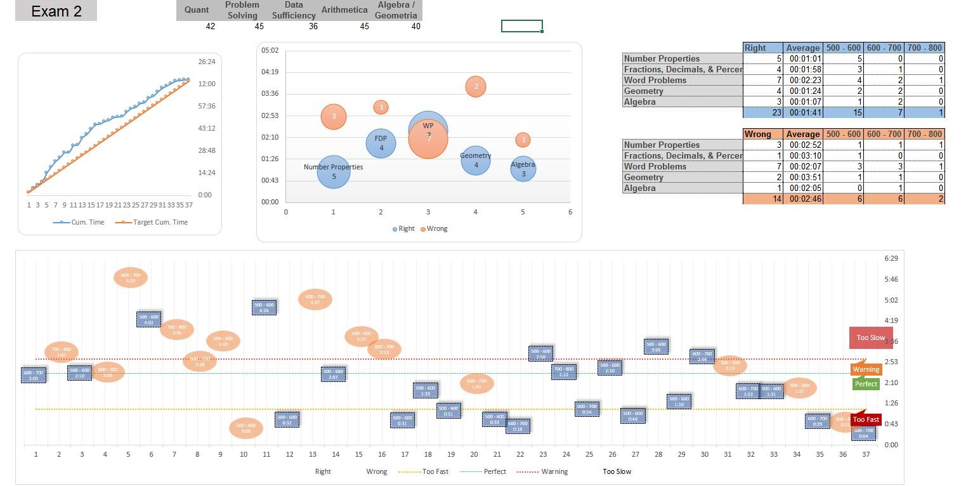Select the blue 0:18 data label
Viewport: 980px width, 486px height.
coord(518,426)
